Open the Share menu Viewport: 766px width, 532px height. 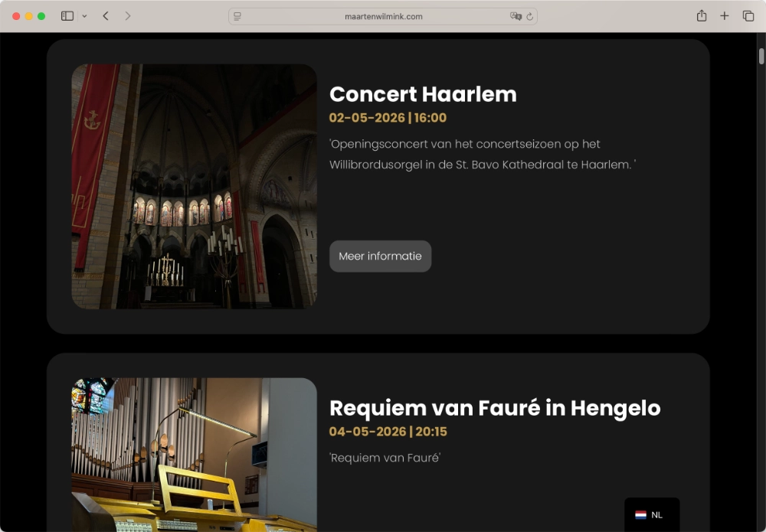702,16
